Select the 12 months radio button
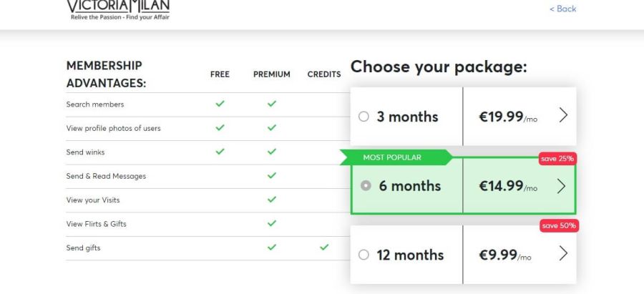Image resolution: width=644 pixels, height=294 pixels. [364, 255]
